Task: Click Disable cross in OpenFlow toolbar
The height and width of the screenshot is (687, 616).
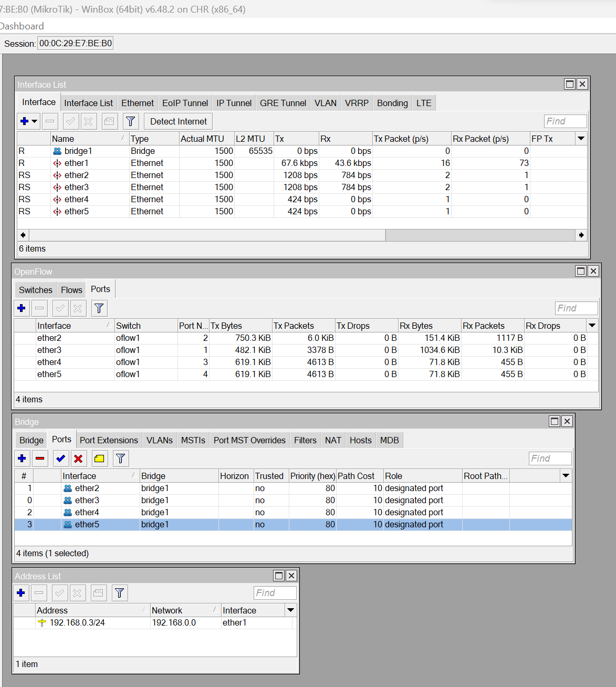Action: pyautogui.click(x=78, y=308)
